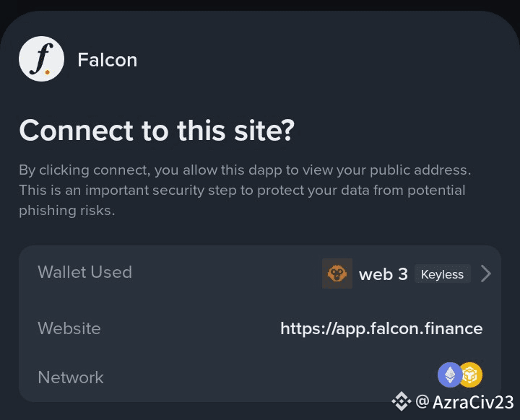Click the "Network" label
The image size is (520, 420).
coord(71,377)
